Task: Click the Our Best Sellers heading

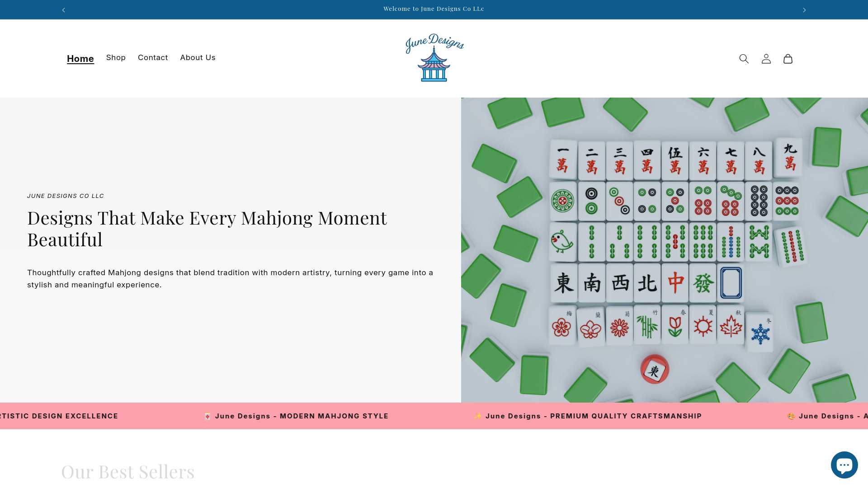Action: click(128, 471)
